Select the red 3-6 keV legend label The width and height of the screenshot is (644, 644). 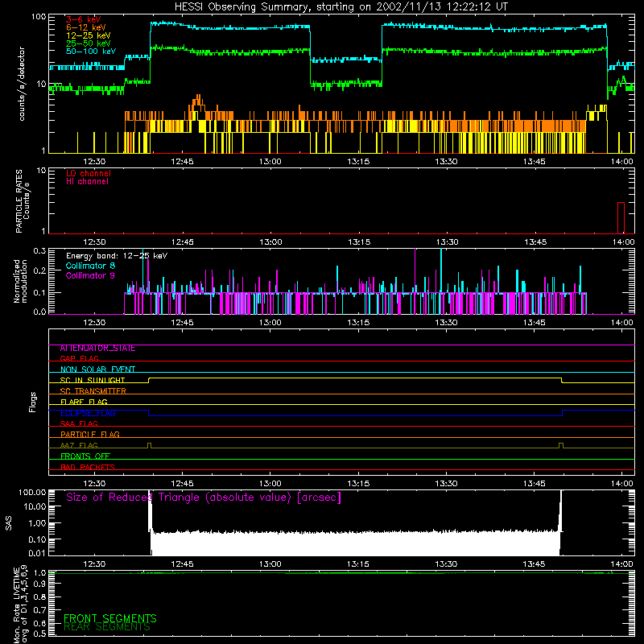pyautogui.click(x=83, y=19)
